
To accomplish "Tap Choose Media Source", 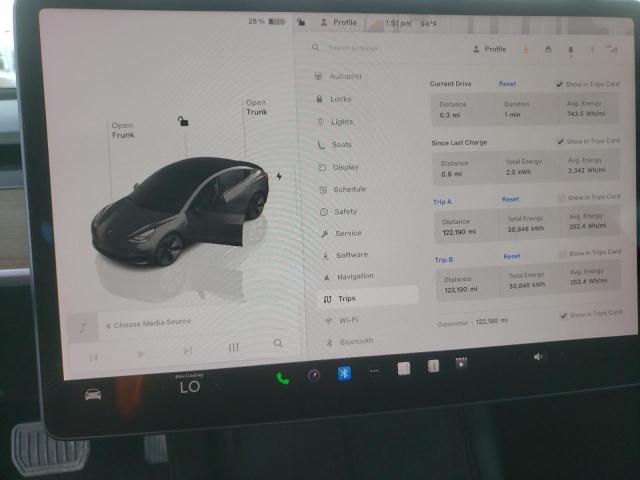I will click(x=148, y=324).
